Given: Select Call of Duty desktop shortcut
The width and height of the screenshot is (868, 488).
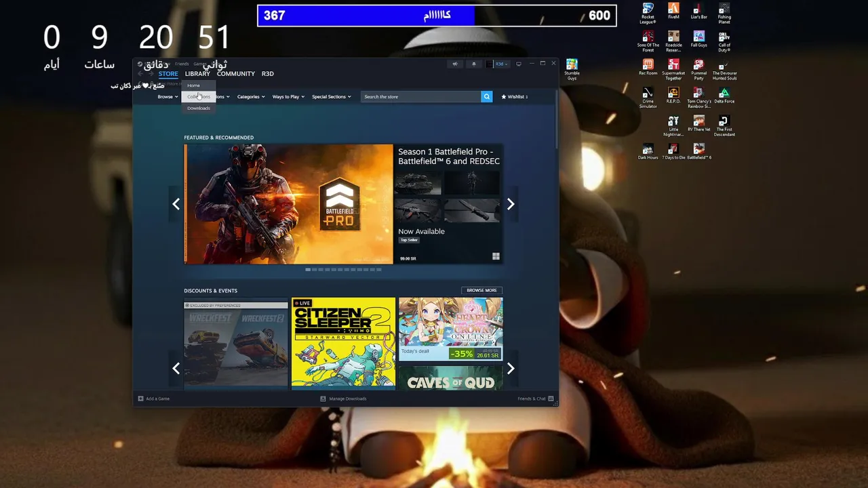Looking at the screenshot, I should click(724, 41).
